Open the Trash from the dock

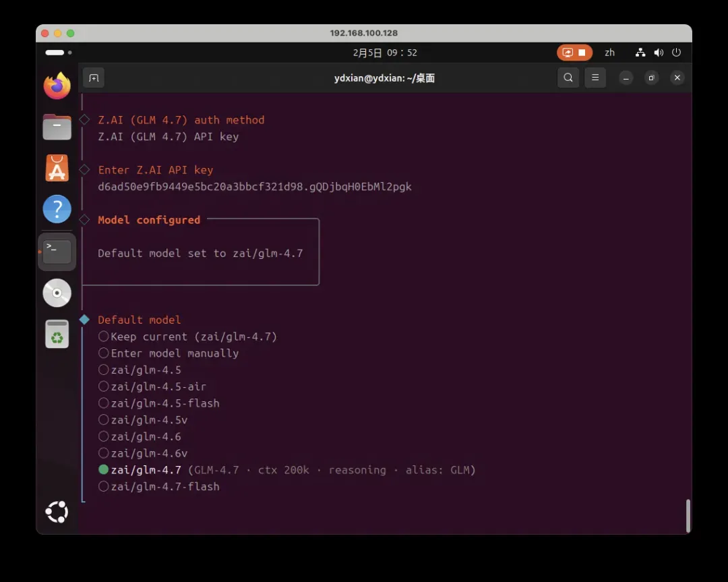pos(57,334)
